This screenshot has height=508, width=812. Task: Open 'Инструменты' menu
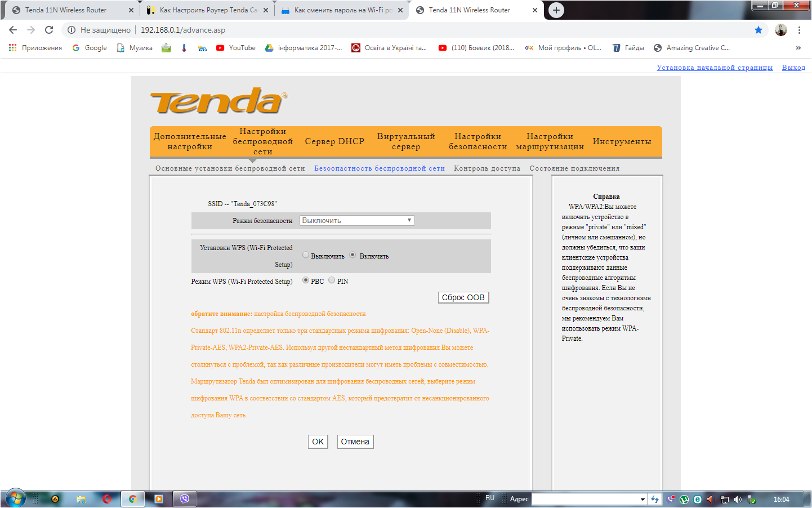pos(622,141)
